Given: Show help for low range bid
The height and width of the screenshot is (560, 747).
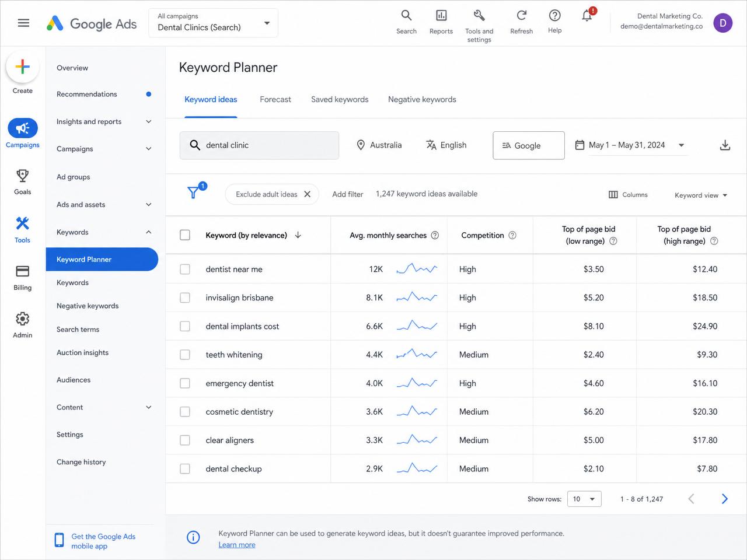Looking at the screenshot, I should pyautogui.click(x=613, y=241).
